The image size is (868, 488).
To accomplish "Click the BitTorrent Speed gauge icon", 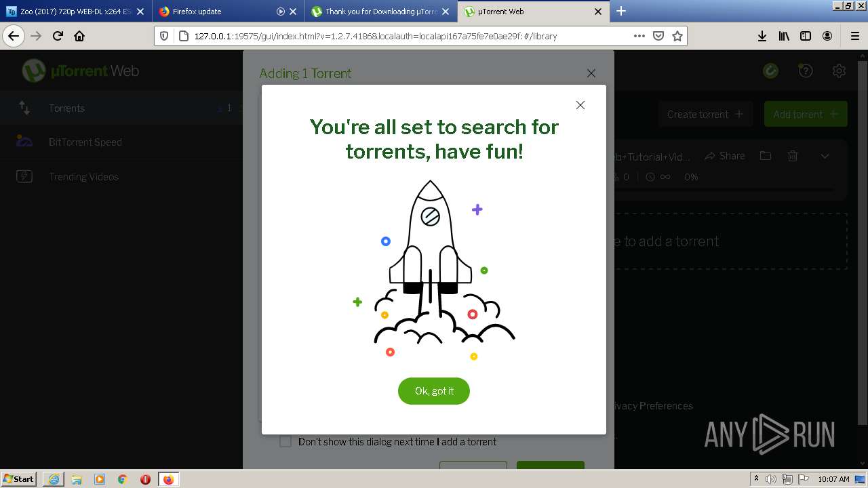I will pyautogui.click(x=24, y=142).
